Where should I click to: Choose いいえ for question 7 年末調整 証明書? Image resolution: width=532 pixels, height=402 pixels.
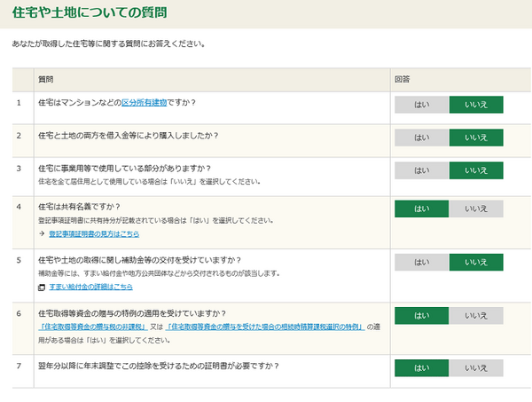(x=476, y=368)
